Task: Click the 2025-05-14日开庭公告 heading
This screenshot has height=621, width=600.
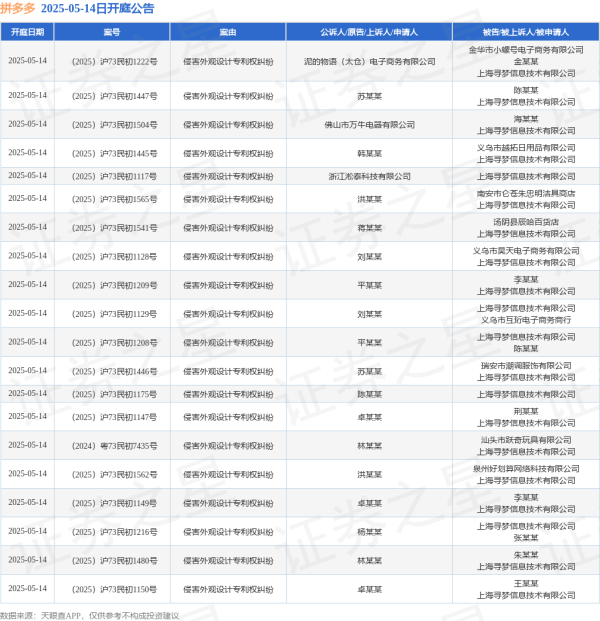Action: click(97, 8)
